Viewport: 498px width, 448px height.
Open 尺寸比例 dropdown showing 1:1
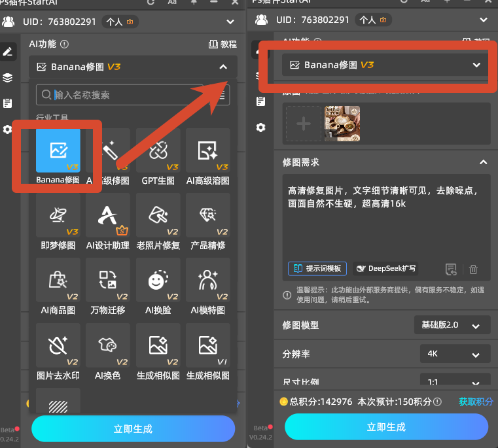[455, 381]
